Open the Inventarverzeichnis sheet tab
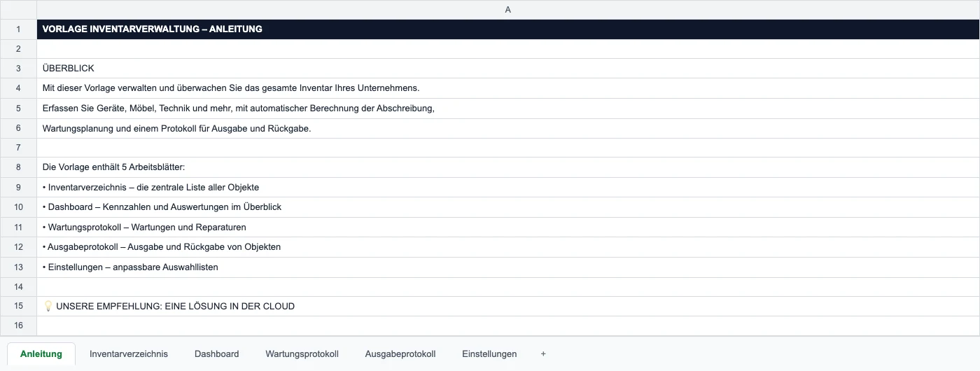980x371 pixels. coord(129,353)
